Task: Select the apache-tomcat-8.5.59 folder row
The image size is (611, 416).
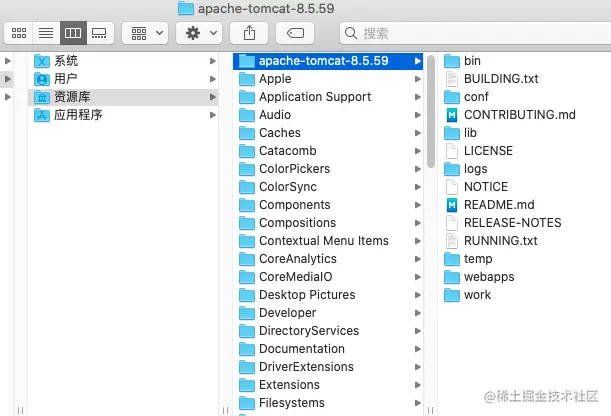Action: pos(328,61)
